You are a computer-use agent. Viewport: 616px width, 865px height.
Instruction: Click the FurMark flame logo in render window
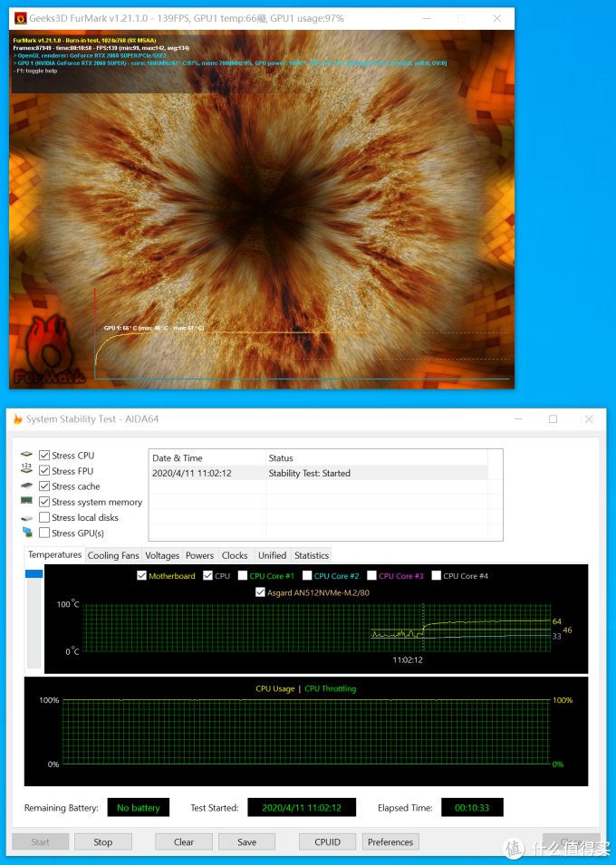click(x=49, y=350)
